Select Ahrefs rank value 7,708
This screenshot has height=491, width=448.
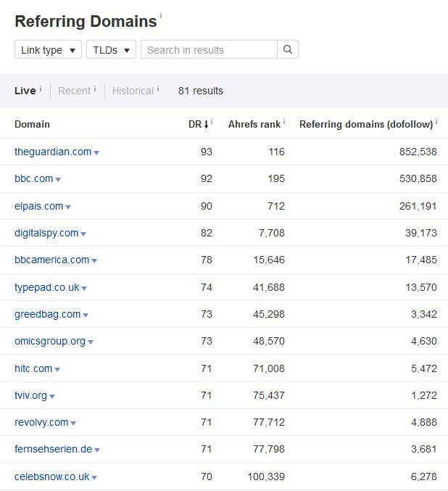[272, 234]
